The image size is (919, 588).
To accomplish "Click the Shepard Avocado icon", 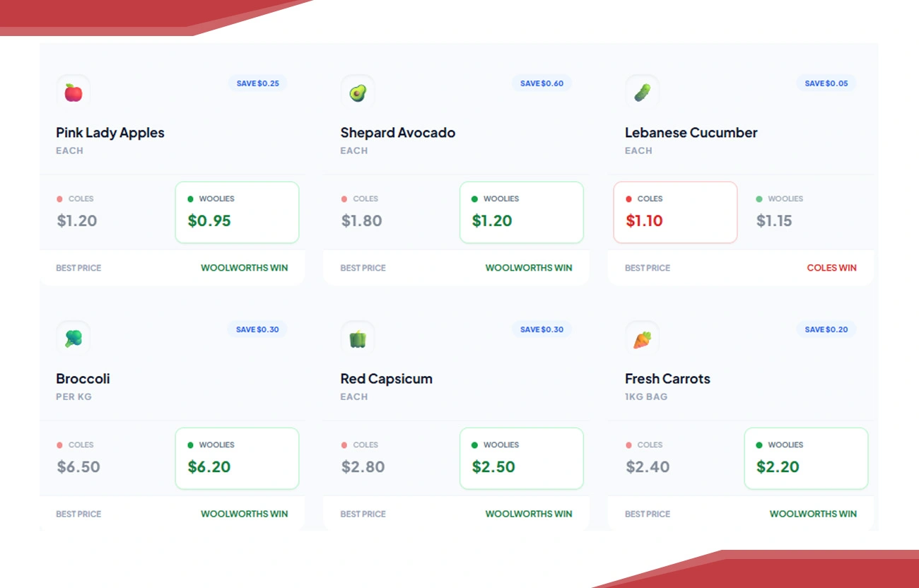I will pos(357,92).
